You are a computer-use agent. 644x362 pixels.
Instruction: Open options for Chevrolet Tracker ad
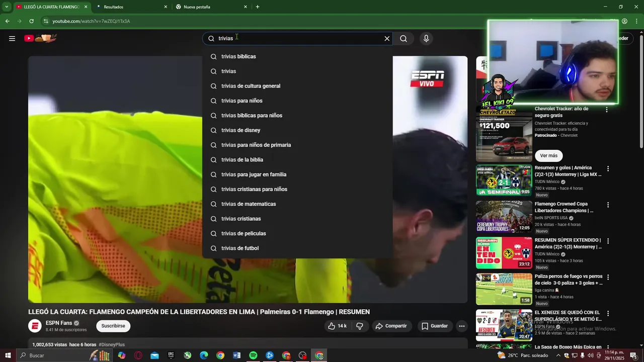click(607, 110)
